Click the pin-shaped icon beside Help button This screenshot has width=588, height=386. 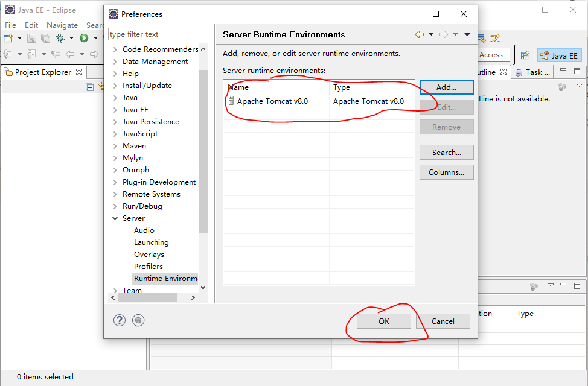138,320
